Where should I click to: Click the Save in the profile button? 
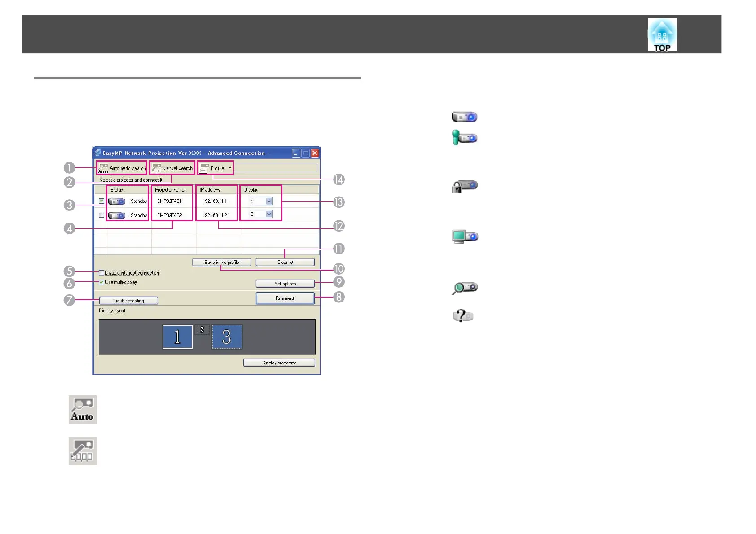pyautogui.click(x=221, y=262)
